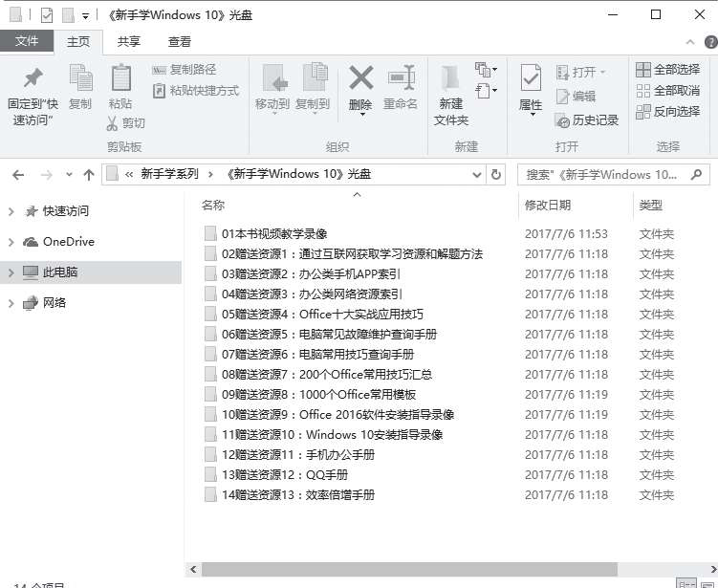Viewport: 718px width, 588px height.
Task: Click the Pin to Quick Access icon
Action: pos(33,79)
